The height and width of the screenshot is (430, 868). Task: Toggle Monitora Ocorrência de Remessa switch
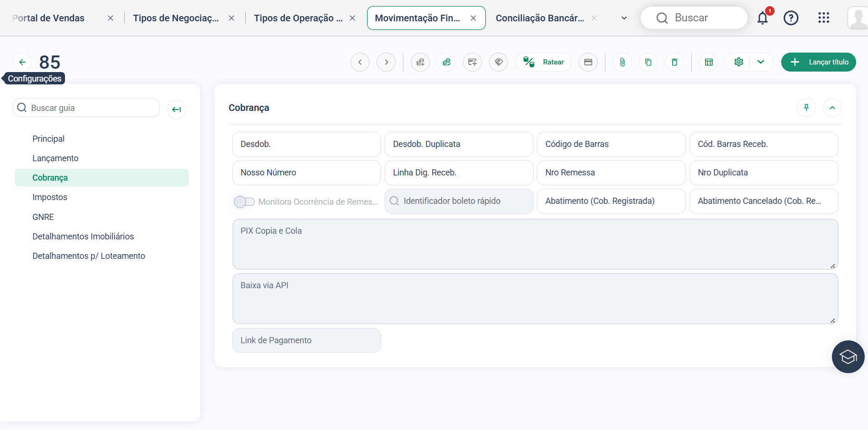(x=244, y=202)
